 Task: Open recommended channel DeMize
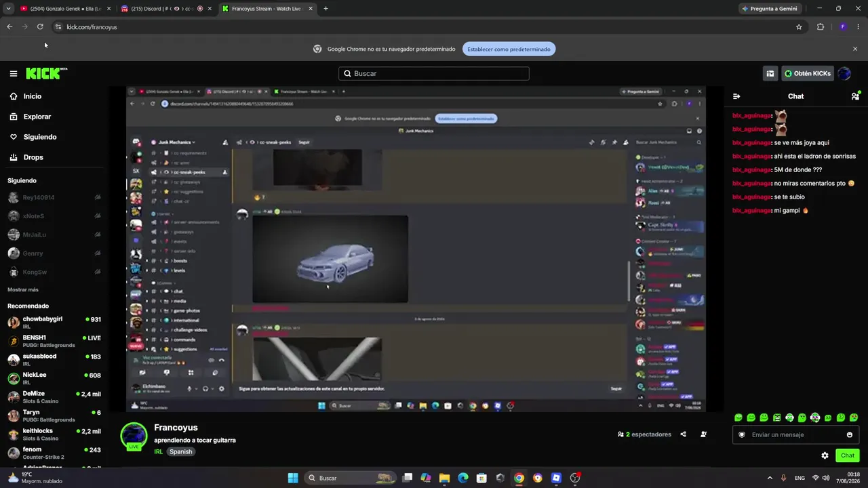[54, 396]
